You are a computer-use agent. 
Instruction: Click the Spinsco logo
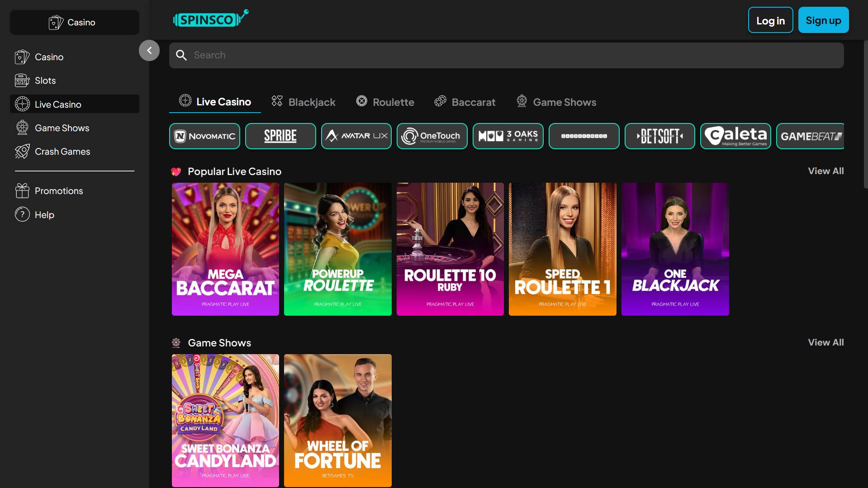210,19
